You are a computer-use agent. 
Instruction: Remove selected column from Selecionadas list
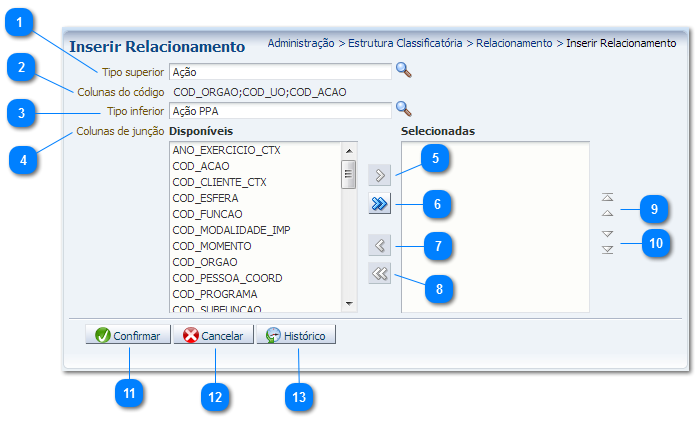[x=379, y=245]
